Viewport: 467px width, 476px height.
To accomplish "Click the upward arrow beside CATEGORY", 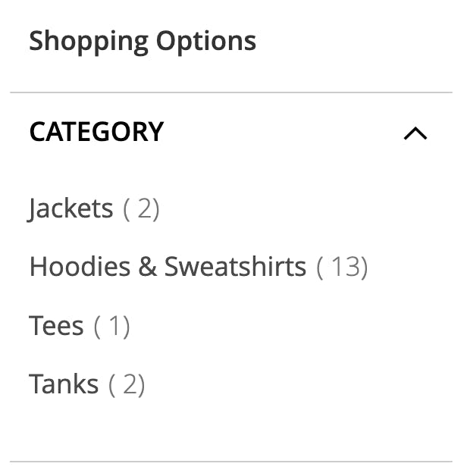I will 415,133.
